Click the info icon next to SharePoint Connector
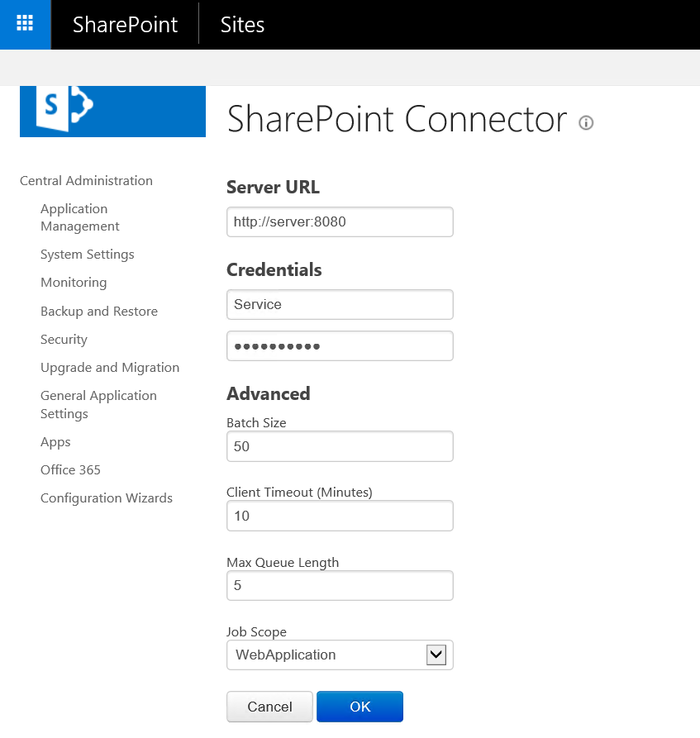 (586, 122)
